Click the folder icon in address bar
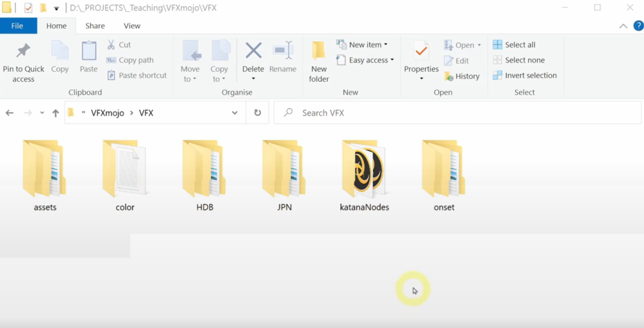 (71, 112)
